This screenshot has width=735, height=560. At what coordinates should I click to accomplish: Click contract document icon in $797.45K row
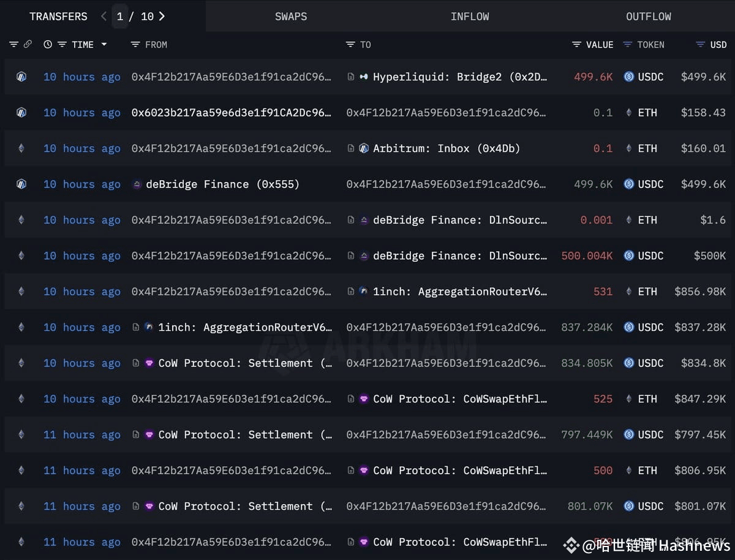coord(136,434)
